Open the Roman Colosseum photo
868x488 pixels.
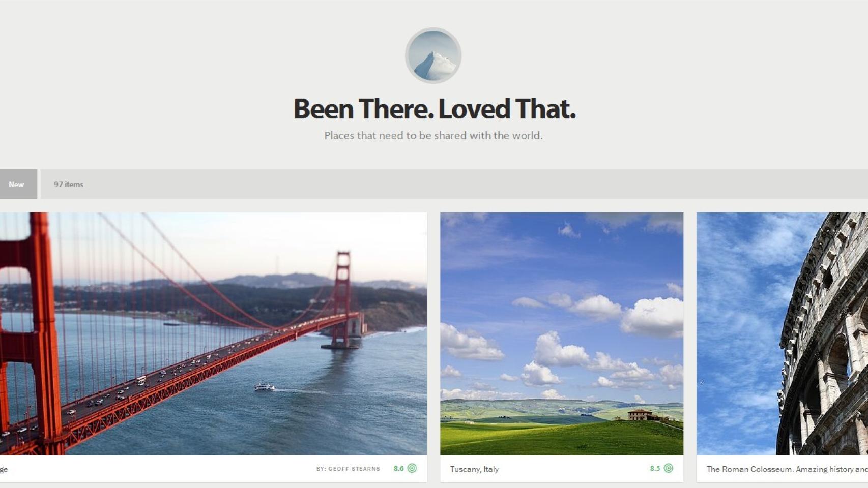point(782,333)
